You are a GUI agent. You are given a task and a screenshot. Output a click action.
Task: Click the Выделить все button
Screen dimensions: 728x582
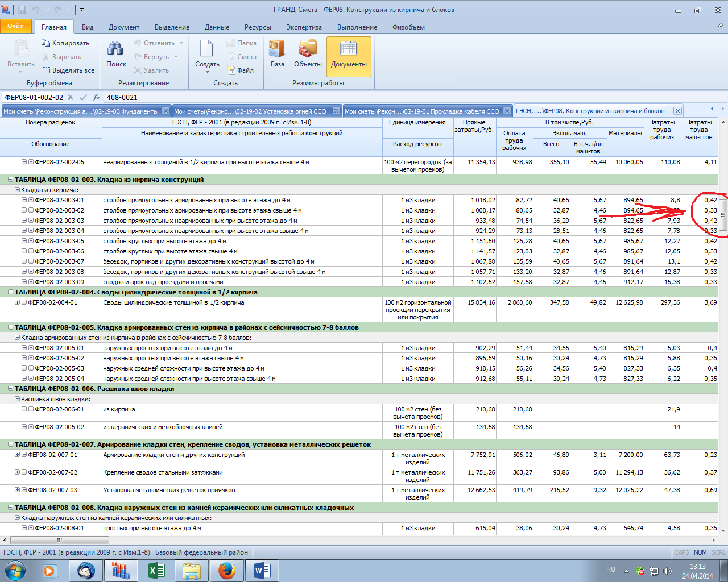68,70
